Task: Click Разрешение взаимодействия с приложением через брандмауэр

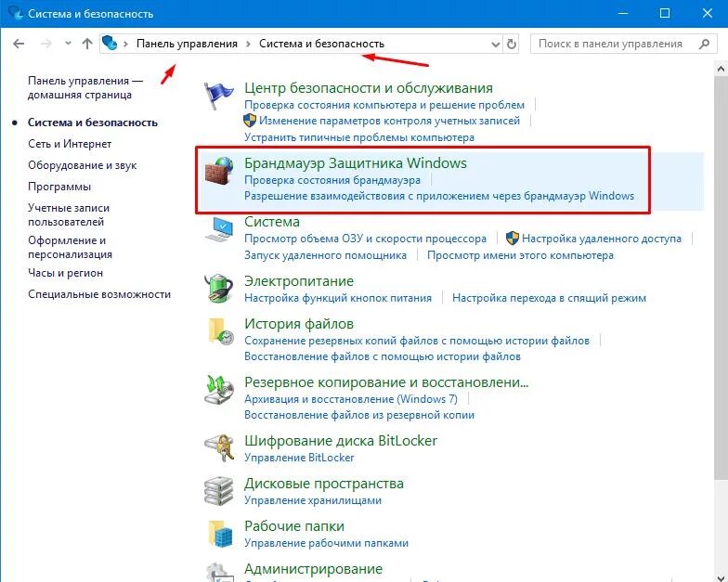Action: coord(439,196)
